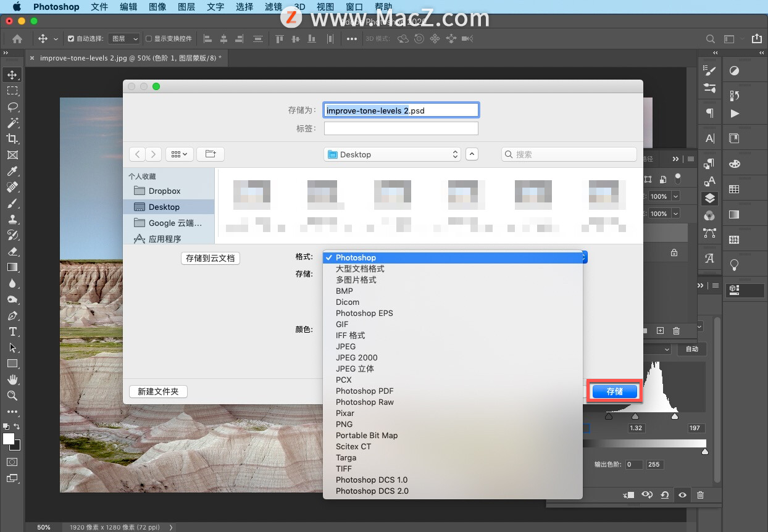The height and width of the screenshot is (532, 768).
Task: Enable 显示变换控件 checkbox
Action: point(148,38)
